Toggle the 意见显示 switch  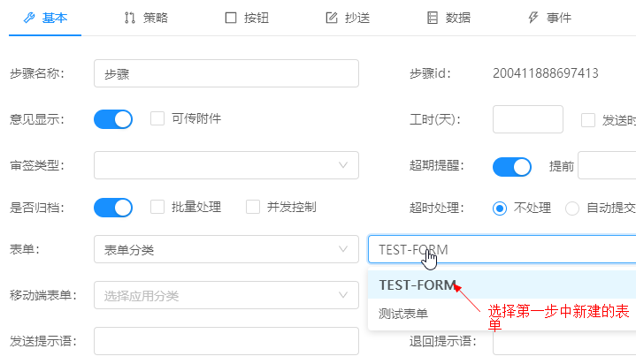(113, 119)
